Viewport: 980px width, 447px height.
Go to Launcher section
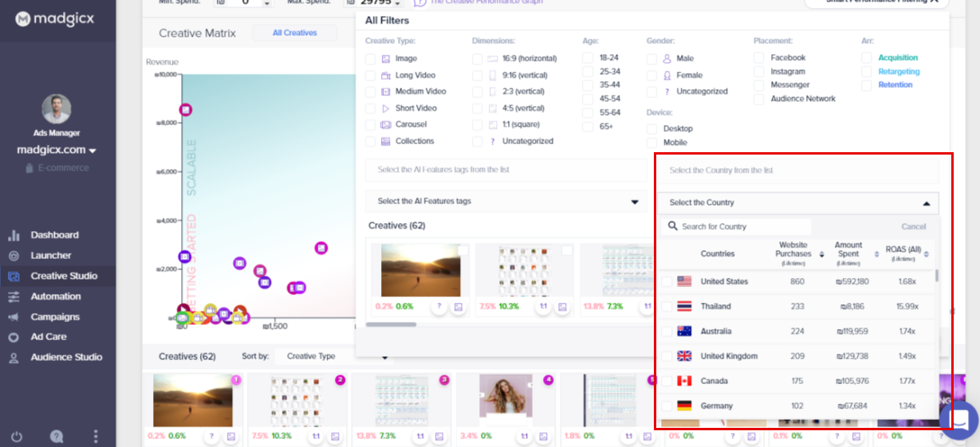click(51, 256)
